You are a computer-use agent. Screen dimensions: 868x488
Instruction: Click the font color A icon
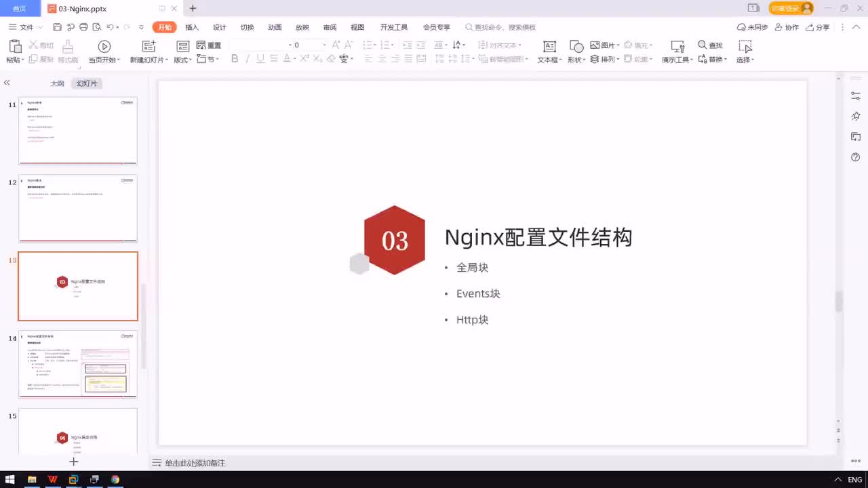pos(288,59)
